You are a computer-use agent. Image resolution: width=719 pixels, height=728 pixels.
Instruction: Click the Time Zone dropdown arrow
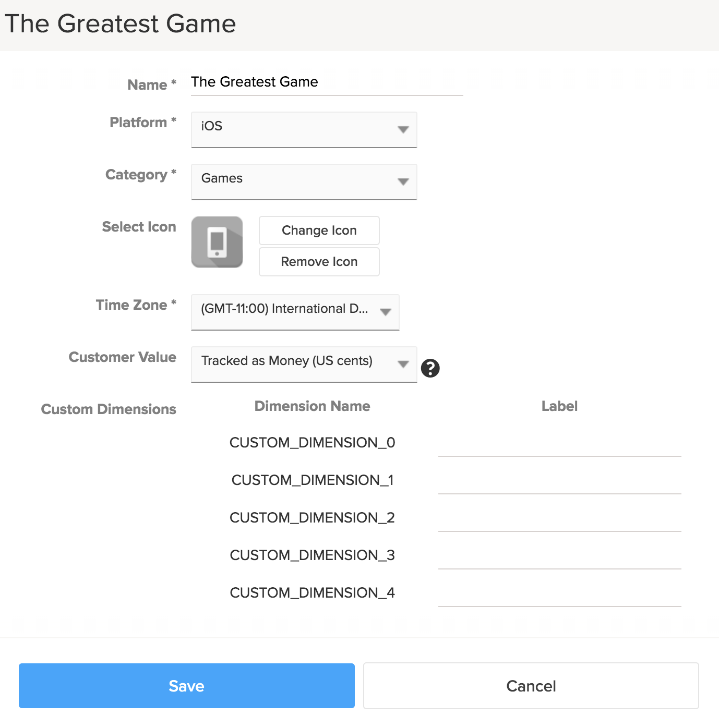[386, 312]
